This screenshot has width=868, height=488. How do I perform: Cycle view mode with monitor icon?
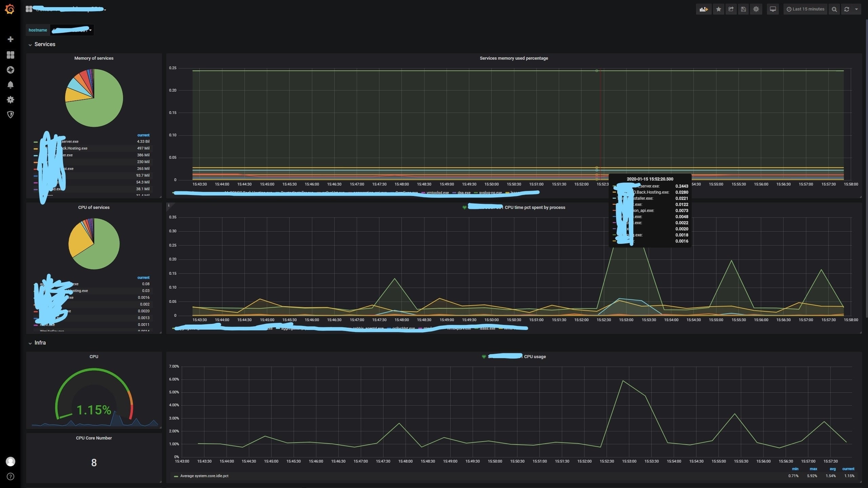coord(773,9)
